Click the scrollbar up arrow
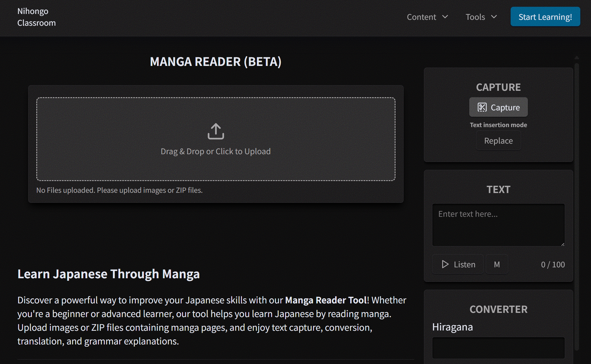 coord(576,58)
